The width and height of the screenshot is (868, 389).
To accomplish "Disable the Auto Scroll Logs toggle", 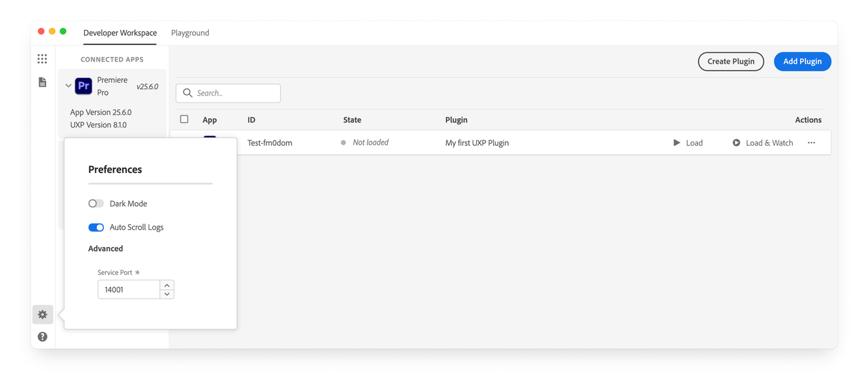I will [x=96, y=227].
